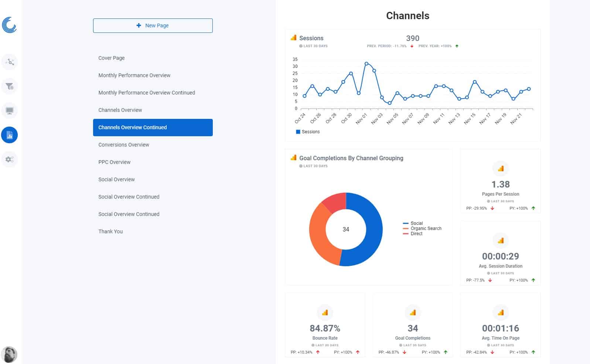Click the Bounce Rate widget value
Screen dimensions: 590x364
[x=325, y=328]
